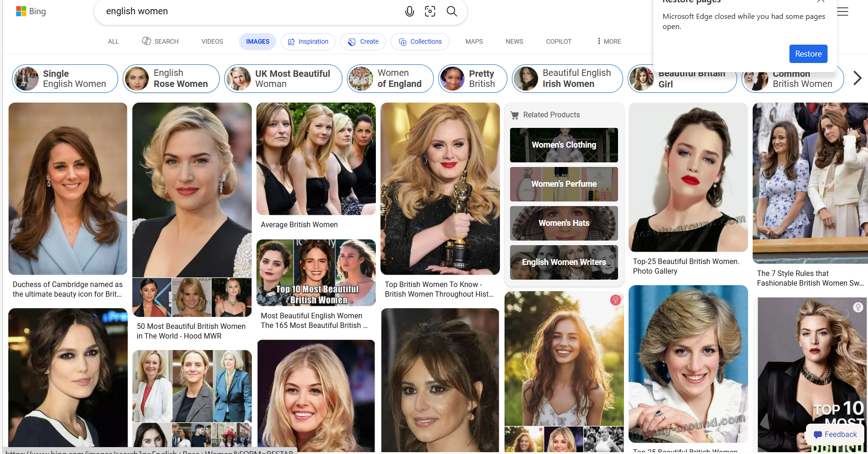Screen dimensions: 868x454
Task: Select the Women's Perfume related product
Action: point(564,184)
